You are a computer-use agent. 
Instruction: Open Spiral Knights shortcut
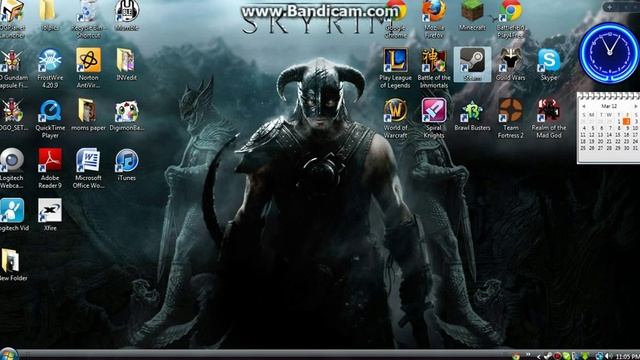point(434,119)
